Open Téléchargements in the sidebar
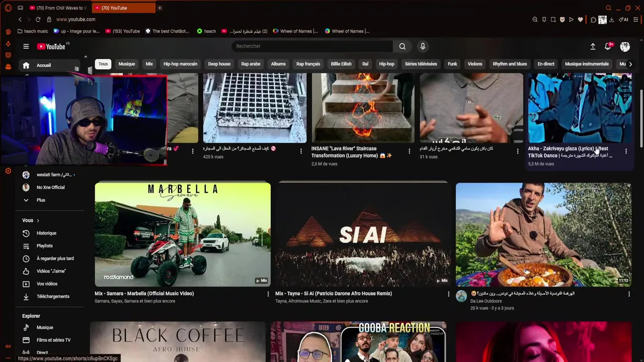 coord(53,297)
